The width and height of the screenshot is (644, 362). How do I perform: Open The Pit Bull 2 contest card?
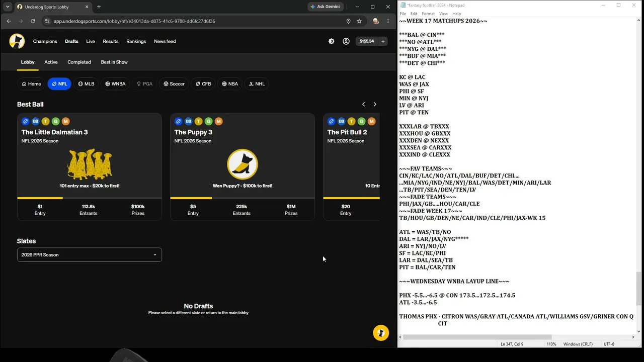[x=351, y=167]
